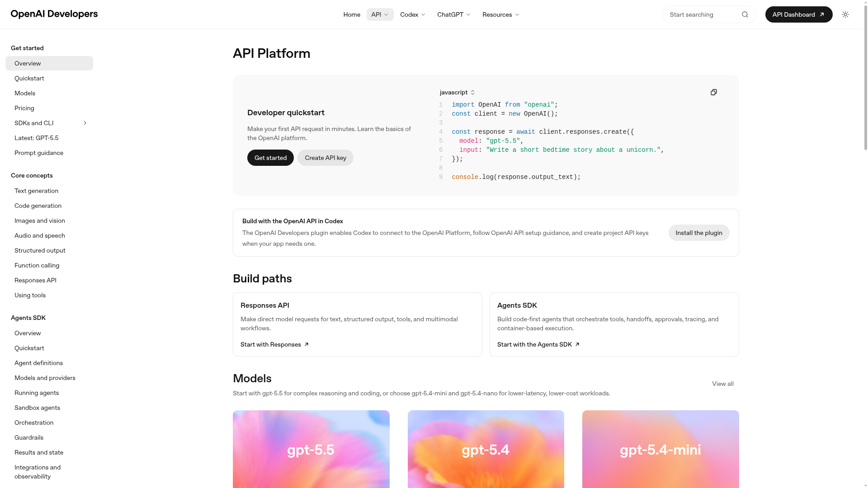
Task: Open Integrations and observability sidebar item
Action: coord(49,472)
